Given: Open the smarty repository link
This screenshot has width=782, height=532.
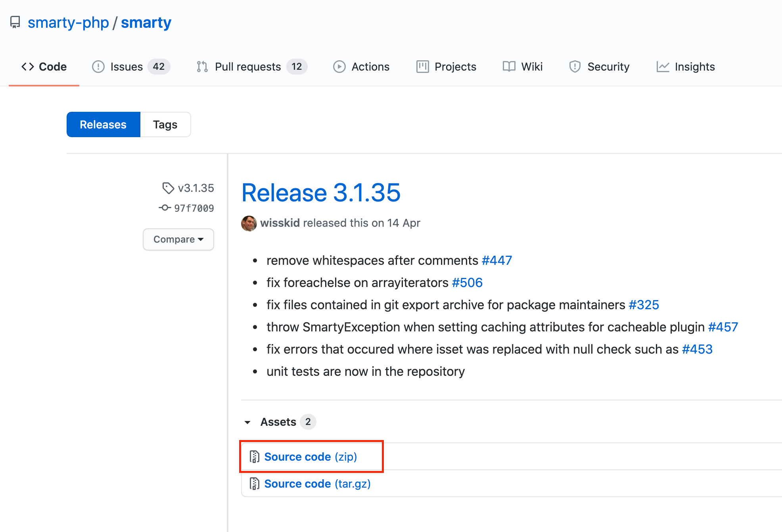Looking at the screenshot, I should 146,23.
